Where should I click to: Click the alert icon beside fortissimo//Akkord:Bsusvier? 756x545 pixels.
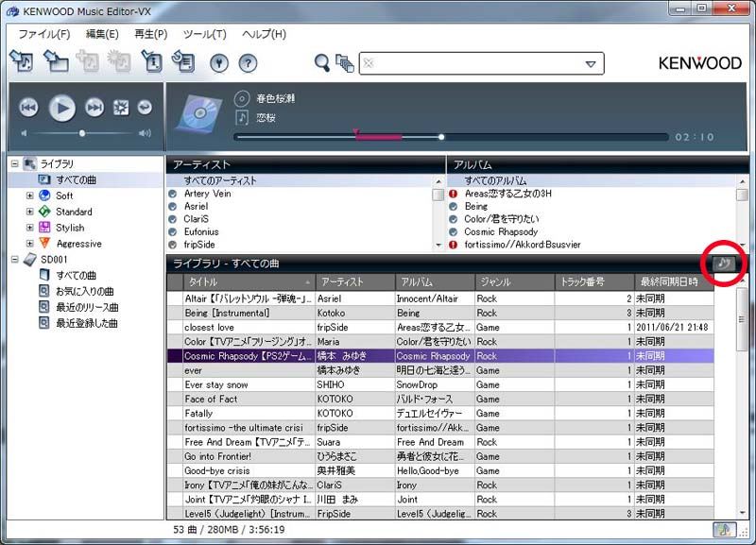click(x=453, y=245)
